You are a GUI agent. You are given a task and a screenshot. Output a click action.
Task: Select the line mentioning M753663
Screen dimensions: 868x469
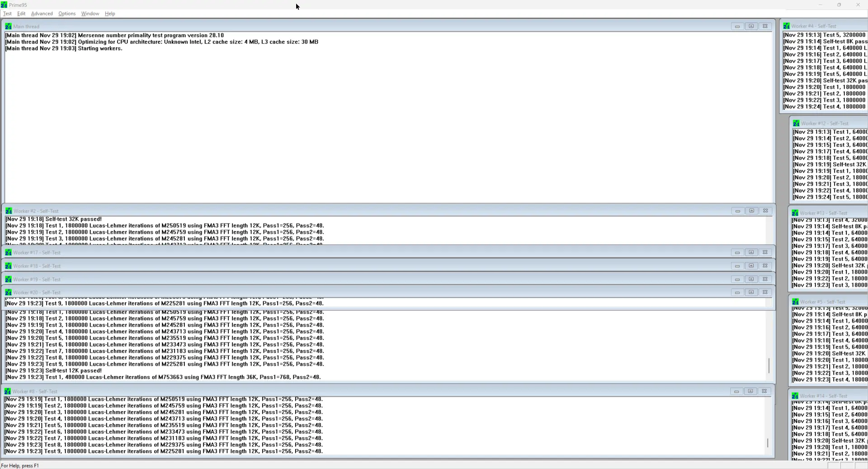tap(163, 377)
